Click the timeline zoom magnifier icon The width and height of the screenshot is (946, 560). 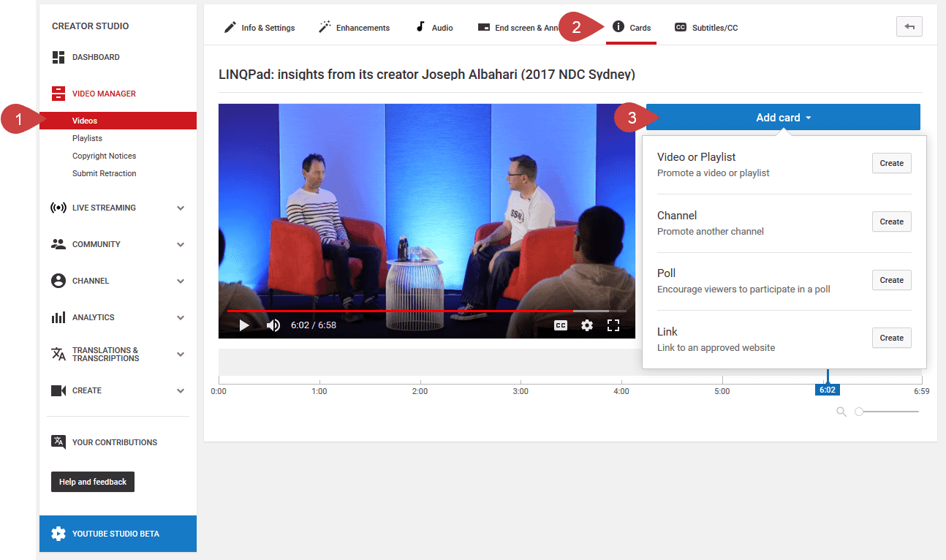[841, 412]
